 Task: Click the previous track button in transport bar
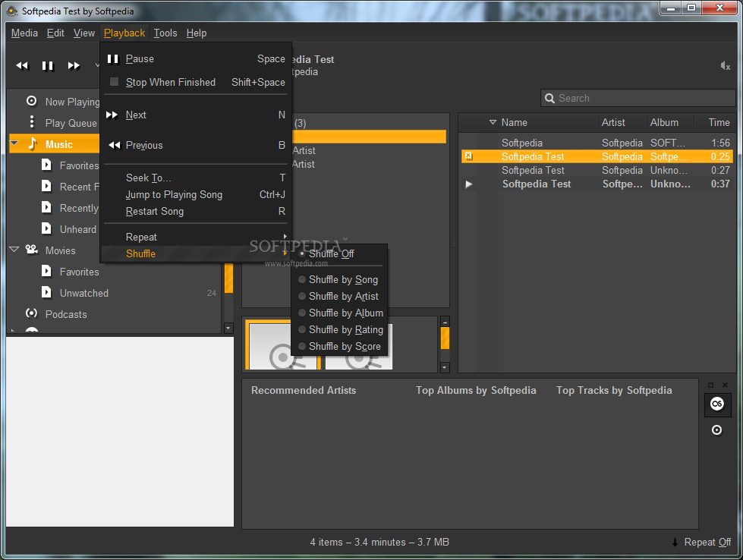(x=22, y=65)
